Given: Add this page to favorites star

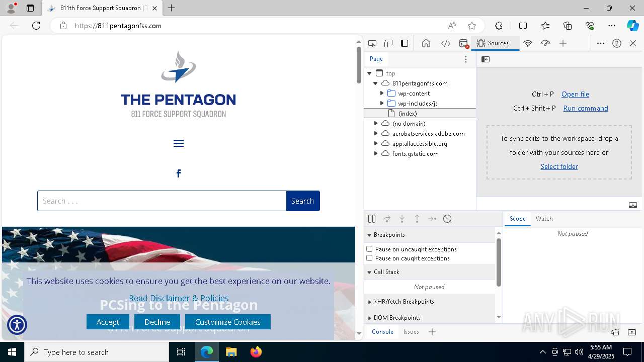Looking at the screenshot, I should (472, 26).
